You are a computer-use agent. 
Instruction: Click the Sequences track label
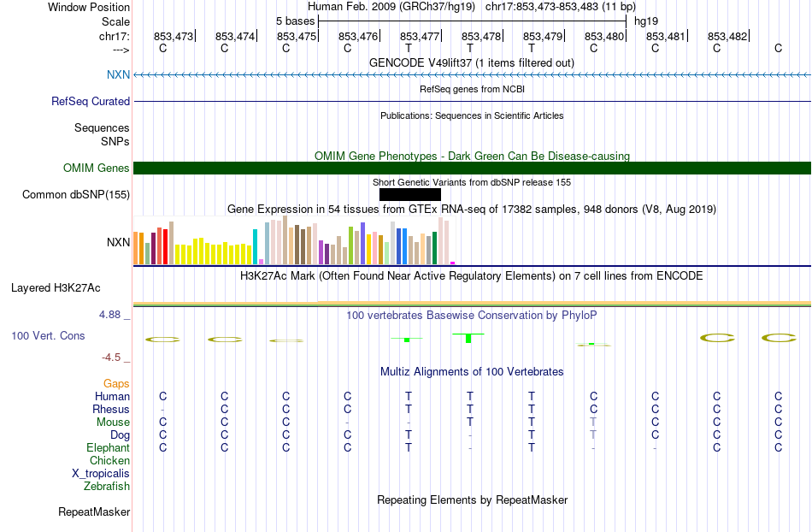tap(102, 128)
